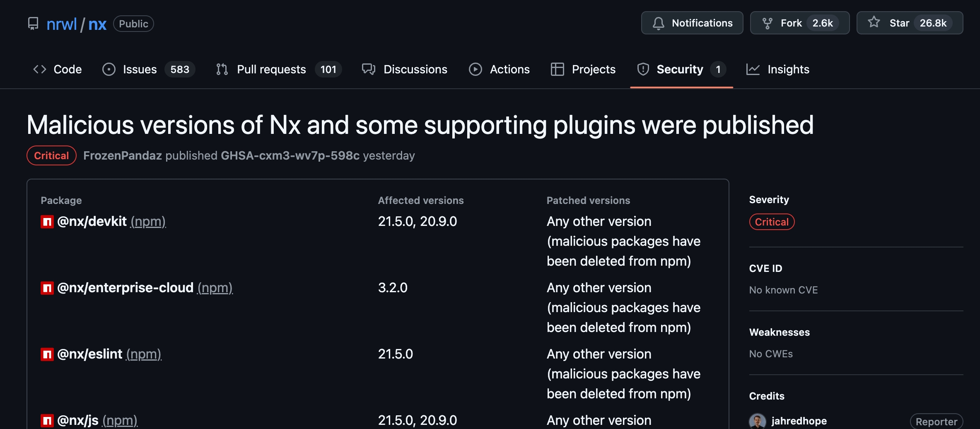
Task: Click the Fork branch icon
Action: 767,23
